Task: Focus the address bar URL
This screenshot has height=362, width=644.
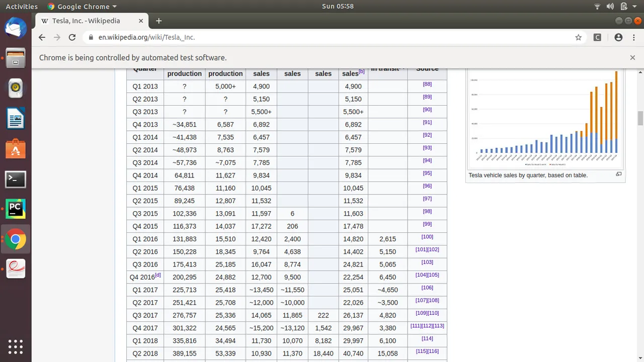Action: (x=146, y=37)
